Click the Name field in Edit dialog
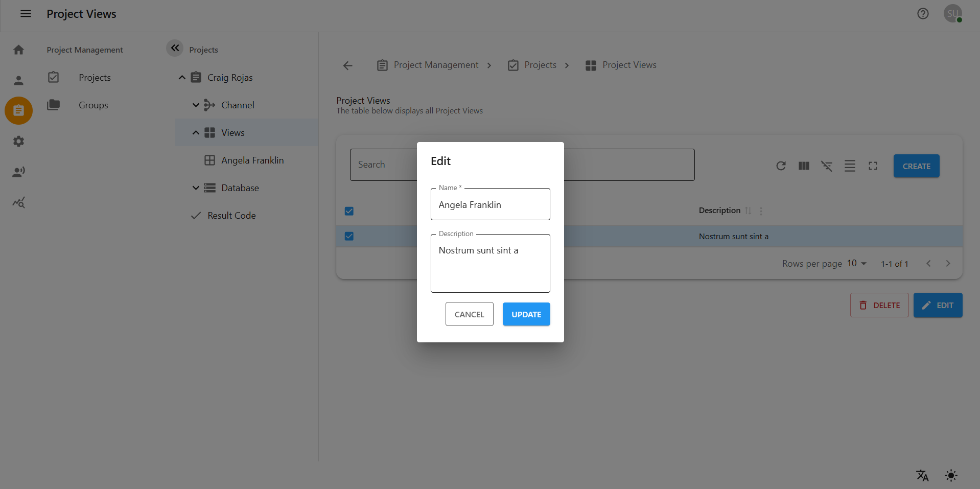Screen dimensions: 980x489 point(490,205)
